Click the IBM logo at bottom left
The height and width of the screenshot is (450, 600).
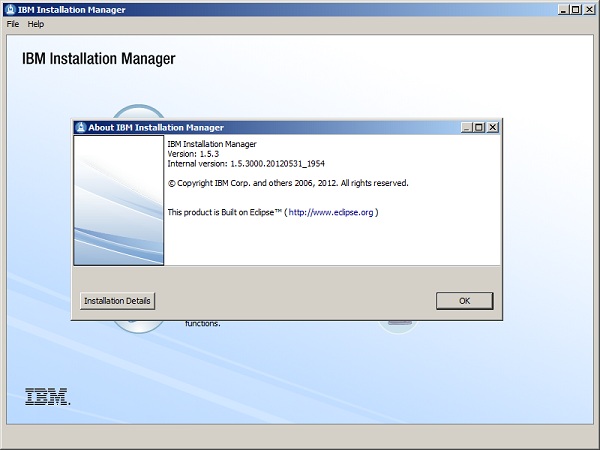48,396
